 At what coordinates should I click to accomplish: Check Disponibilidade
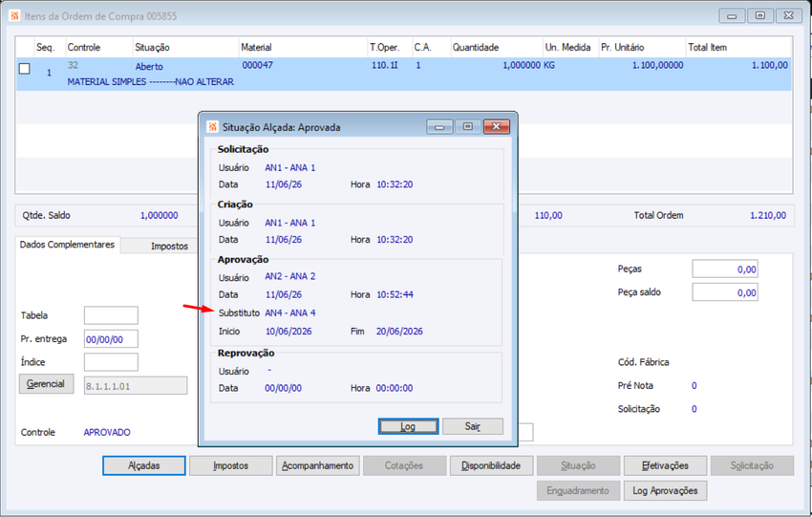[x=491, y=465]
